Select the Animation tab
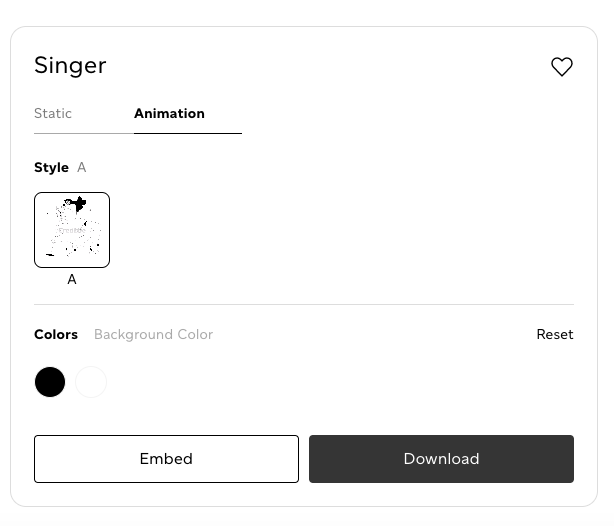The image size is (614, 526). [169, 114]
